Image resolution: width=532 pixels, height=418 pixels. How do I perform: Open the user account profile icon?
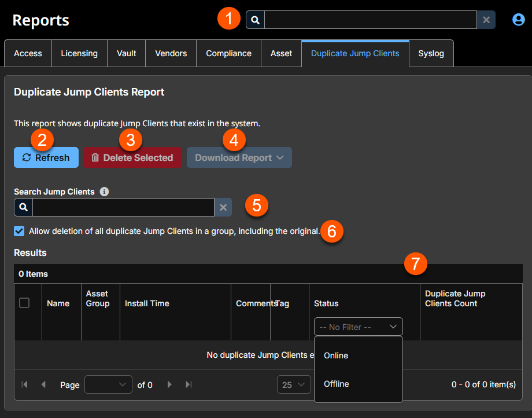click(518, 20)
